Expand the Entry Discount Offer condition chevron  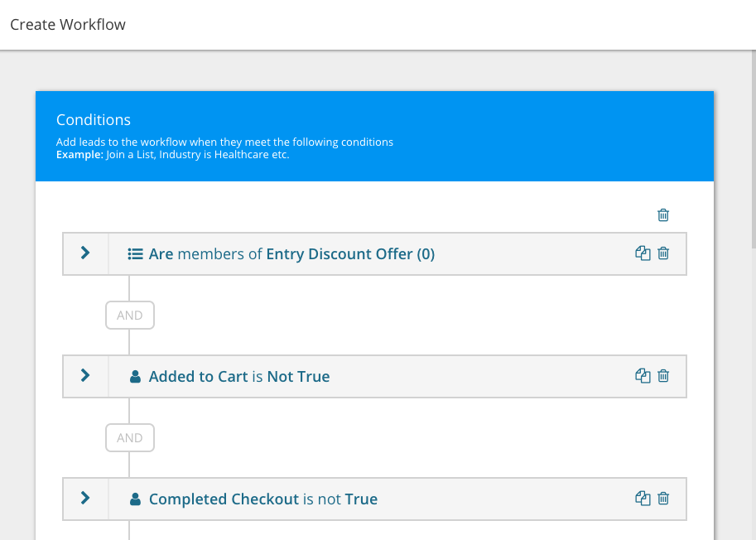click(x=85, y=253)
